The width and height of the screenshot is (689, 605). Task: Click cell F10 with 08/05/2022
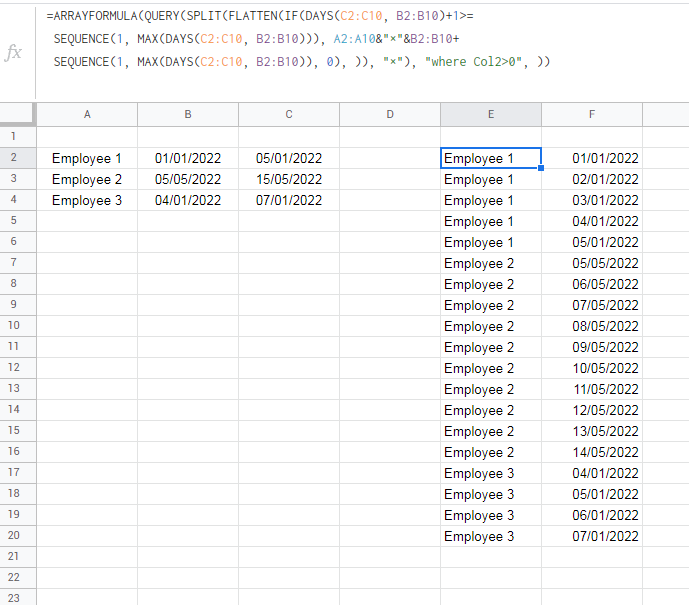pyautogui.click(x=592, y=326)
